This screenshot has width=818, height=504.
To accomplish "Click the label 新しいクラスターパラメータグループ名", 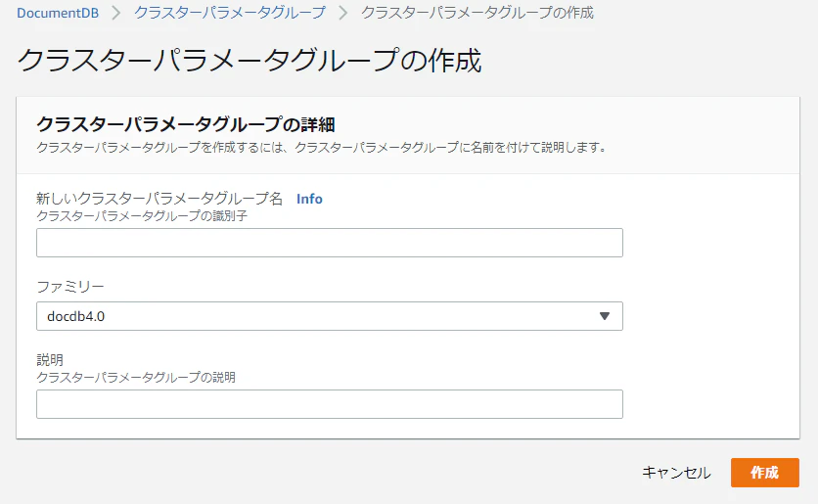I will [x=159, y=199].
